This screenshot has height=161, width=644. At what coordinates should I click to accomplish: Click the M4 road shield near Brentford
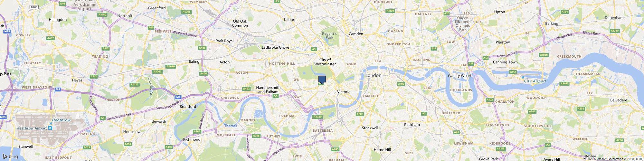coord(178,97)
